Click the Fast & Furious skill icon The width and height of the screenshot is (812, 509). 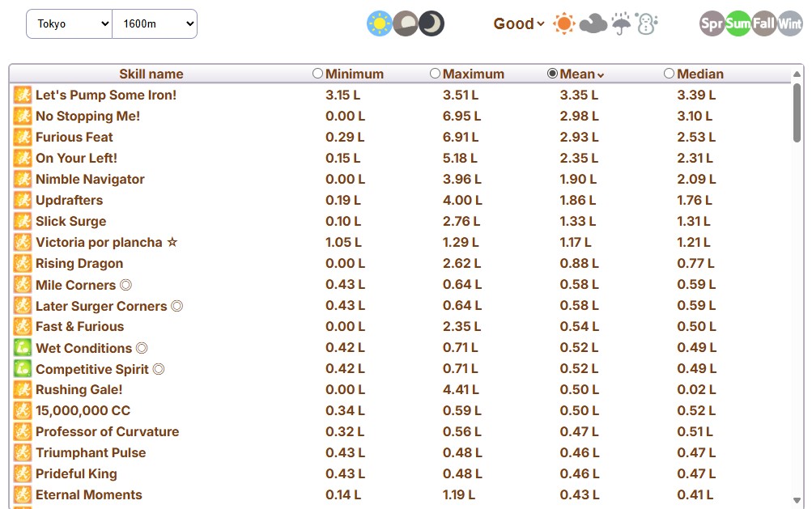coord(23,326)
